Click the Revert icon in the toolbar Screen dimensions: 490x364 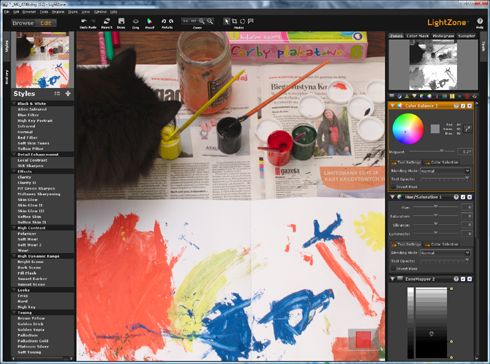click(107, 21)
